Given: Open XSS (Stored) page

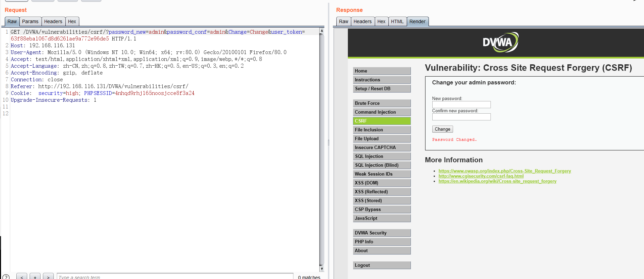Looking at the screenshot, I should coord(382,200).
